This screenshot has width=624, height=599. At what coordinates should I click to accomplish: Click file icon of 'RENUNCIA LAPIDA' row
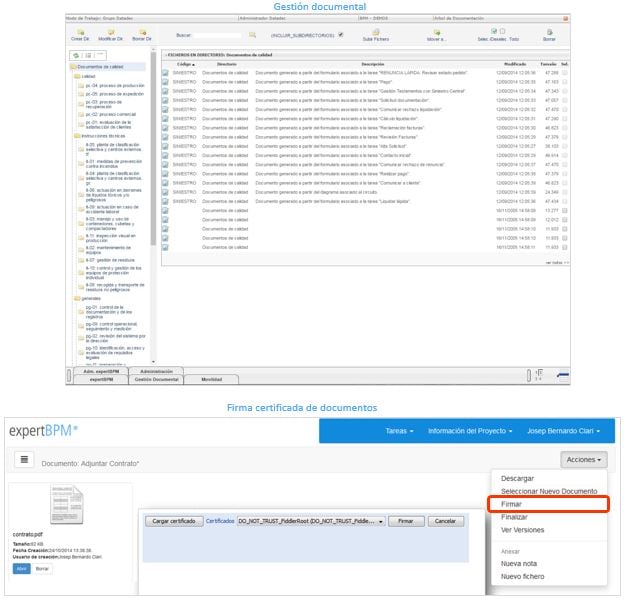tap(165, 73)
